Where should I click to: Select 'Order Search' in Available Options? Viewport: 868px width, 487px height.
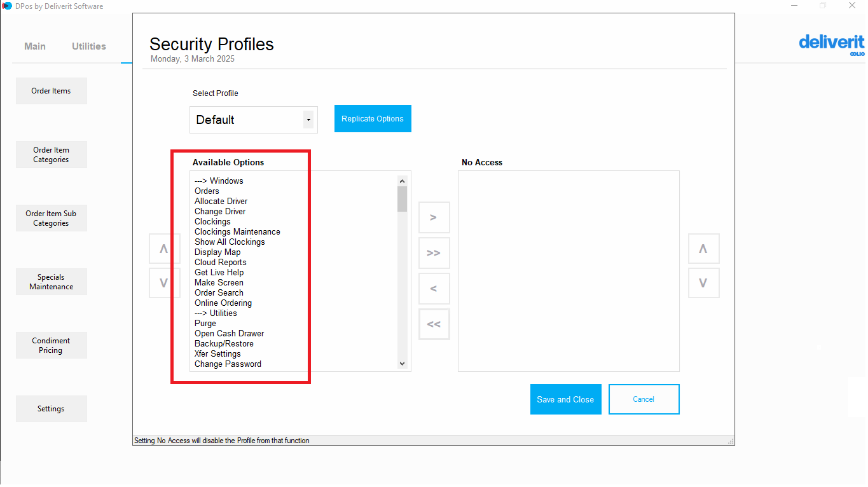[219, 292]
